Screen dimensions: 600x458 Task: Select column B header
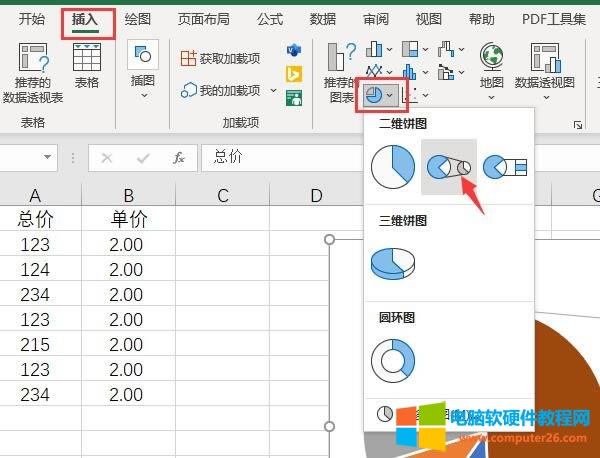(128, 195)
